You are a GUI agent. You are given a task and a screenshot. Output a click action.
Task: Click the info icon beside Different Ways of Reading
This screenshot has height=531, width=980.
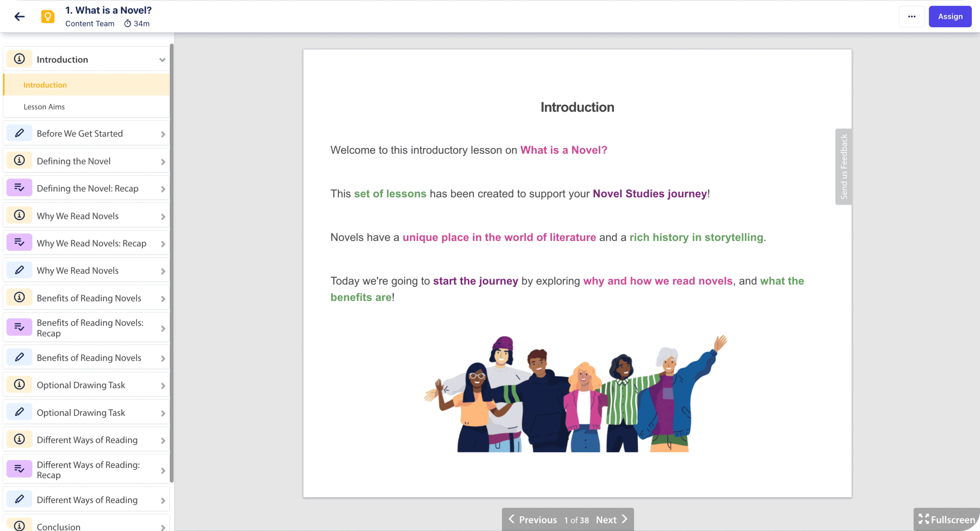click(20, 439)
